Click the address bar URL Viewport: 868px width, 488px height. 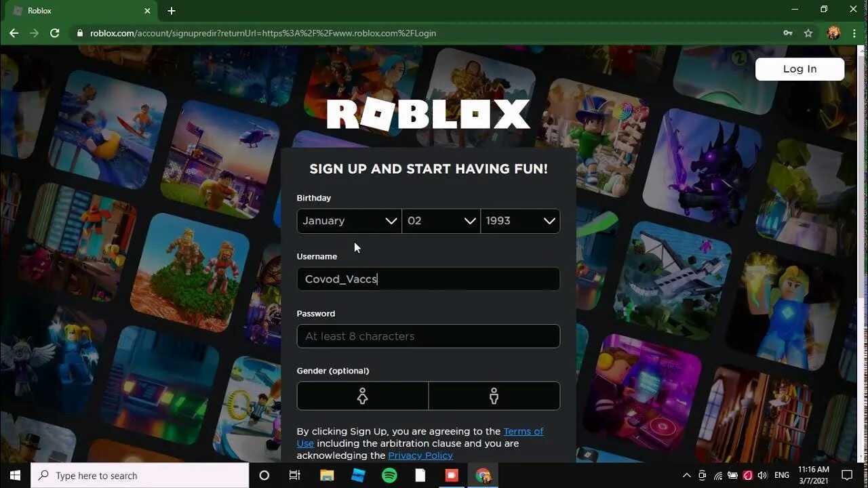tap(263, 33)
